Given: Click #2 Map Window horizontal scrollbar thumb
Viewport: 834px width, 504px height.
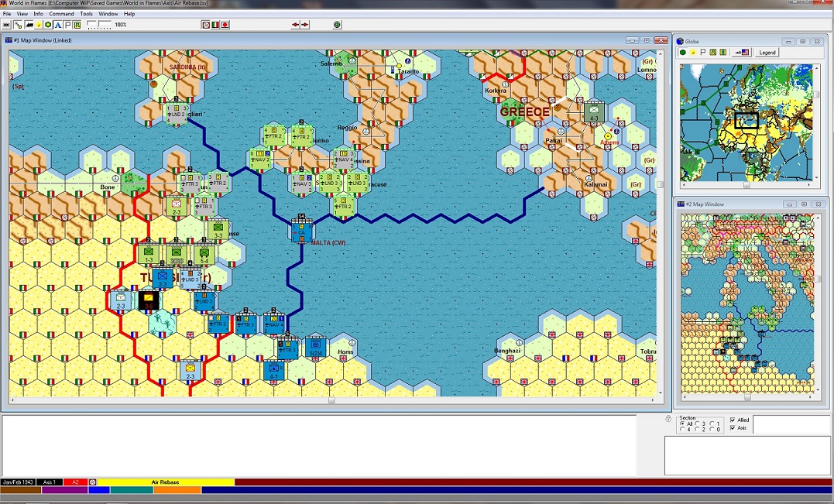Looking at the screenshot, I should [x=746, y=397].
